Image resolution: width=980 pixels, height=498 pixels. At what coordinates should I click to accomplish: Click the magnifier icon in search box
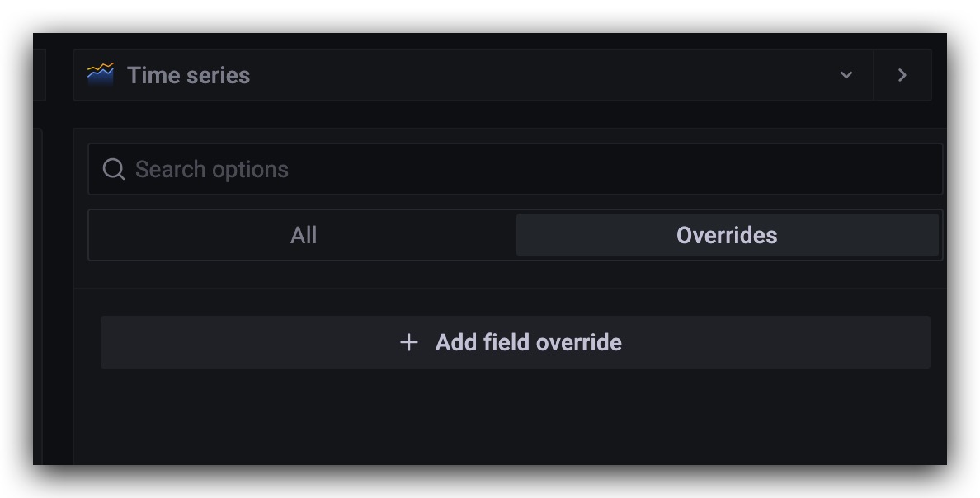point(114,170)
